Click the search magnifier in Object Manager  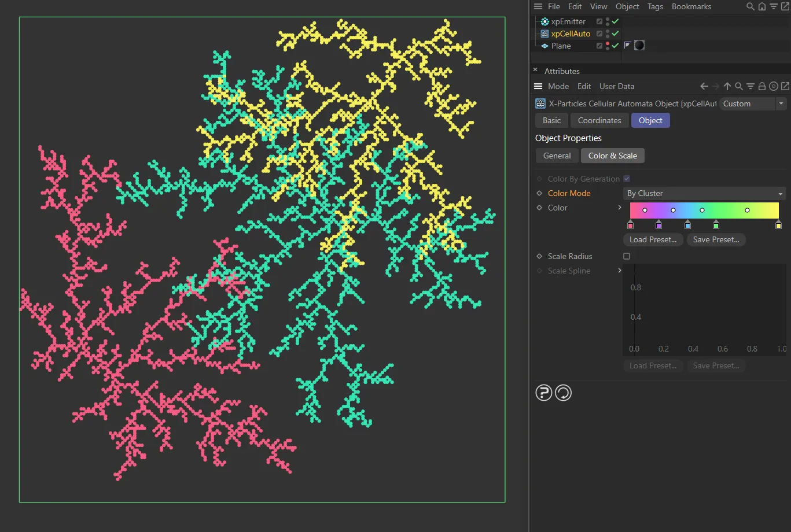(750, 6)
